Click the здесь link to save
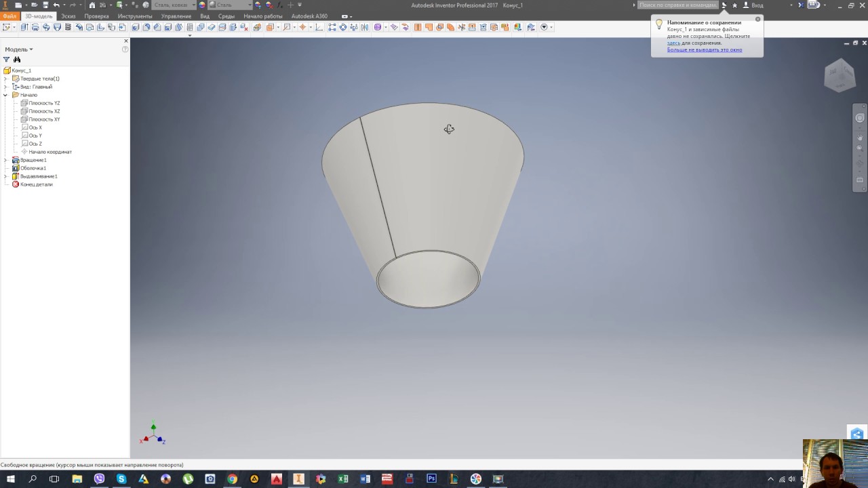 pos(673,43)
